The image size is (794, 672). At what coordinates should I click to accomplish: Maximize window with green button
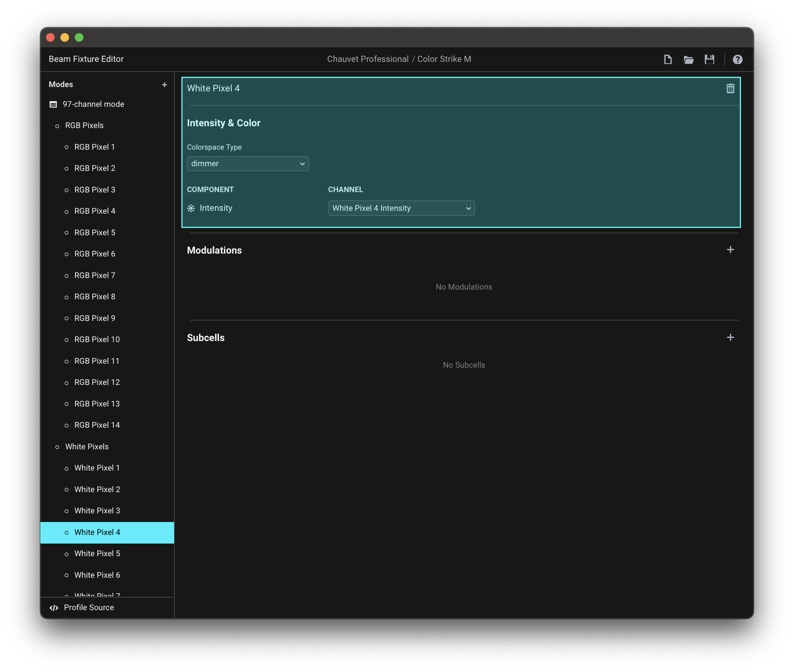click(79, 37)
